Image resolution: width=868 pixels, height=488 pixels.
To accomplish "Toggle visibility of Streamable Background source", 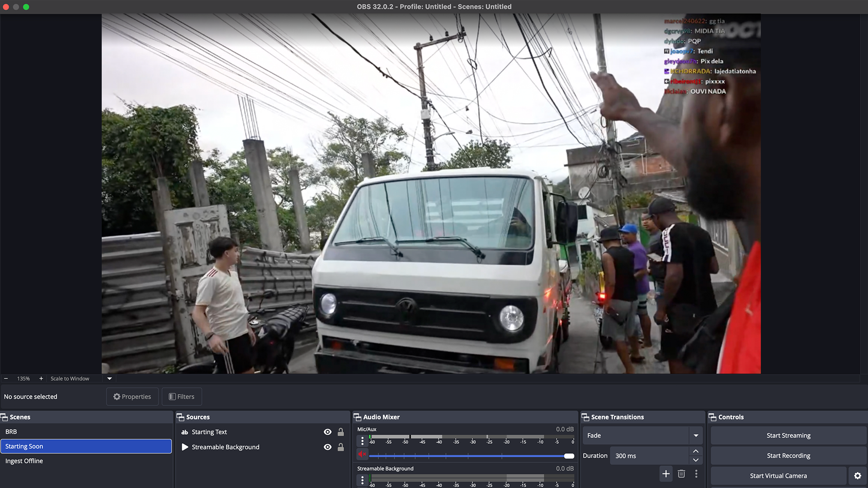I will click(328, 447).
